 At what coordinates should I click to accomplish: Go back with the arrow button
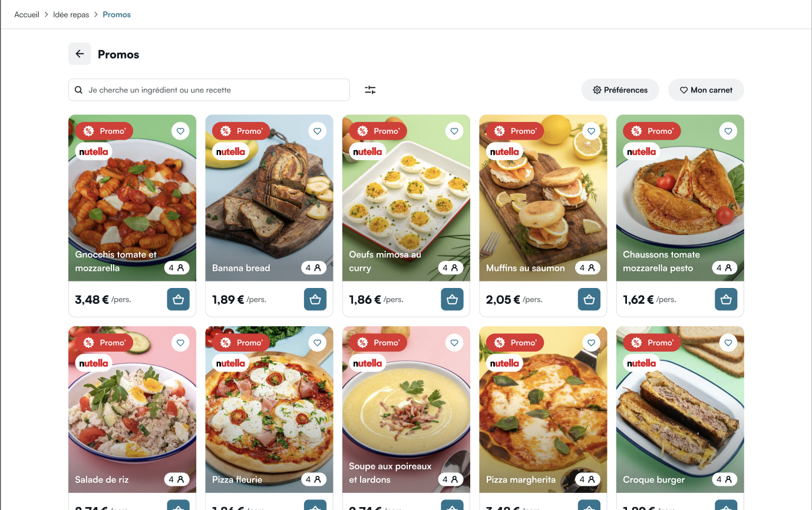[80, 54]
